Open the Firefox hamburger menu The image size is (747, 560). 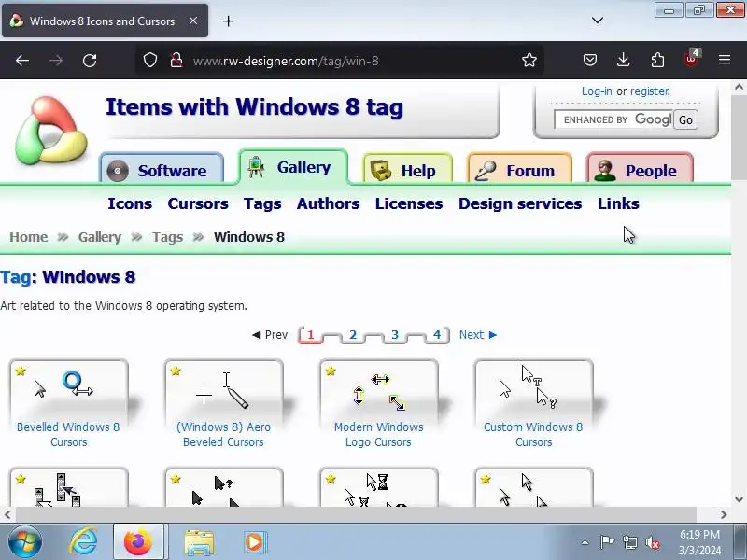[x=725, y=60]
